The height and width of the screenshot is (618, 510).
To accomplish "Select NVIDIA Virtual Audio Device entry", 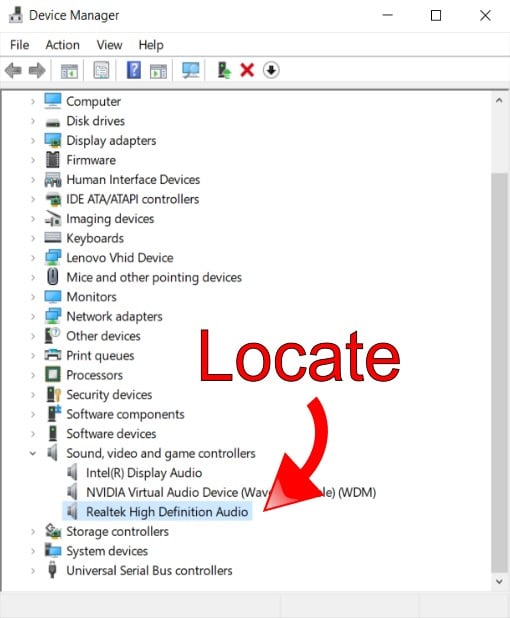I will pyautogui.click(x=231, y=492).
